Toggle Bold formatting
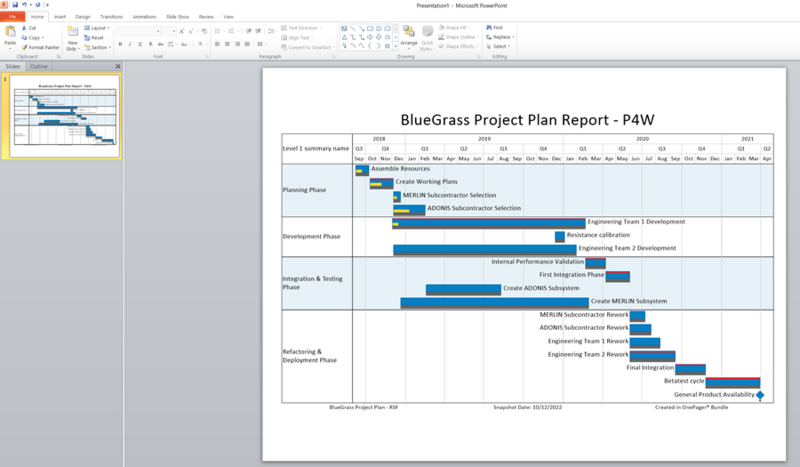Viewport: 800px width, 467px height. tap(120, 44)
